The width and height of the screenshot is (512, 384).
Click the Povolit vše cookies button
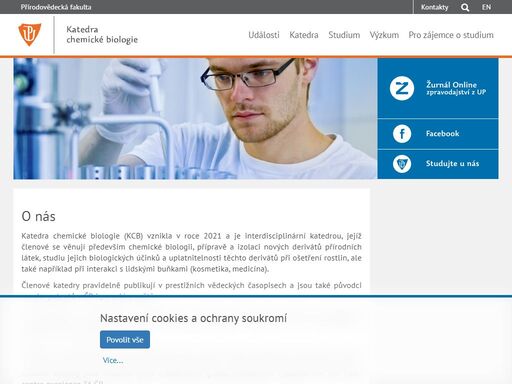[125, 340]
